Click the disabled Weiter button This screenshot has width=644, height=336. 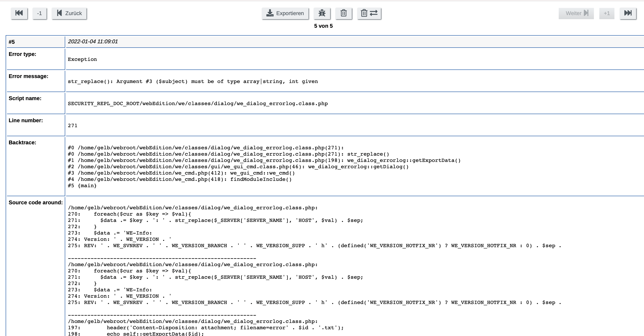pyautogui.click(x=576, y=13)
